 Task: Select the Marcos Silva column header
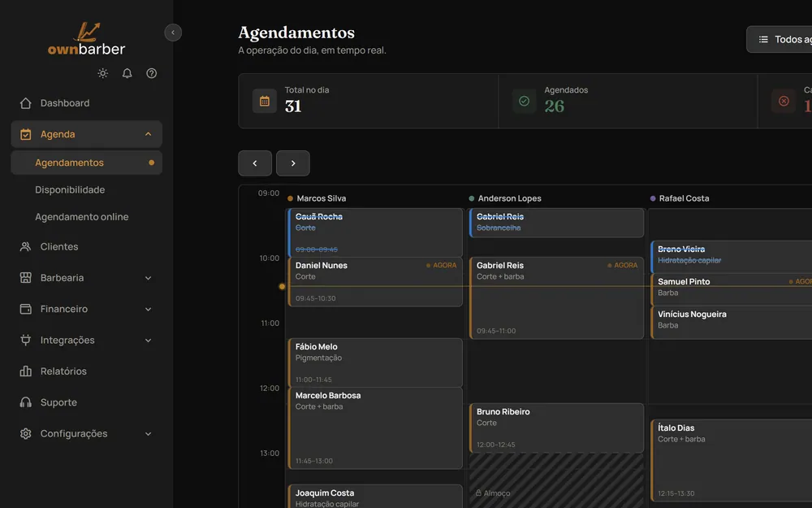317,198
